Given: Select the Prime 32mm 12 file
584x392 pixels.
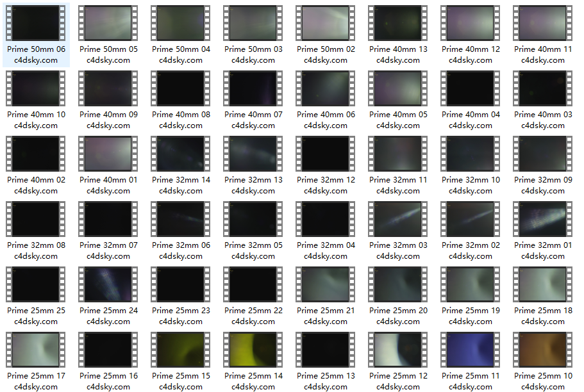Looking at the screenshot, I should pyautogui.click(x=326, y=153).
